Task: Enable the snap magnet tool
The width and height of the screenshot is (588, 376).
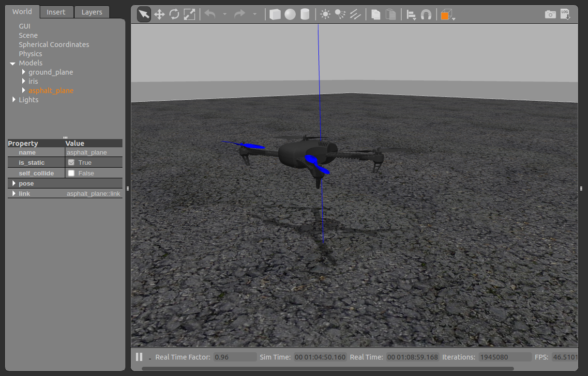Action: pyautogui.click(x=426, y=15)
